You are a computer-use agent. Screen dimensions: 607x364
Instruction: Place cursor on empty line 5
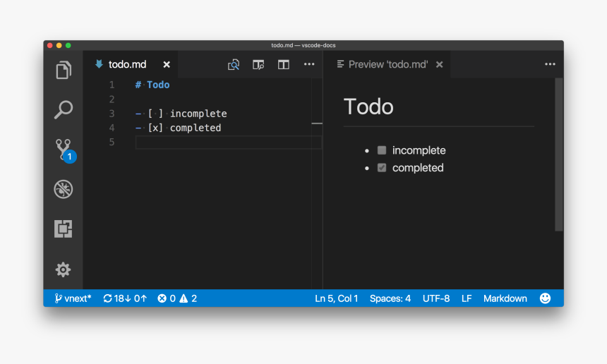(x=229, y=142)
